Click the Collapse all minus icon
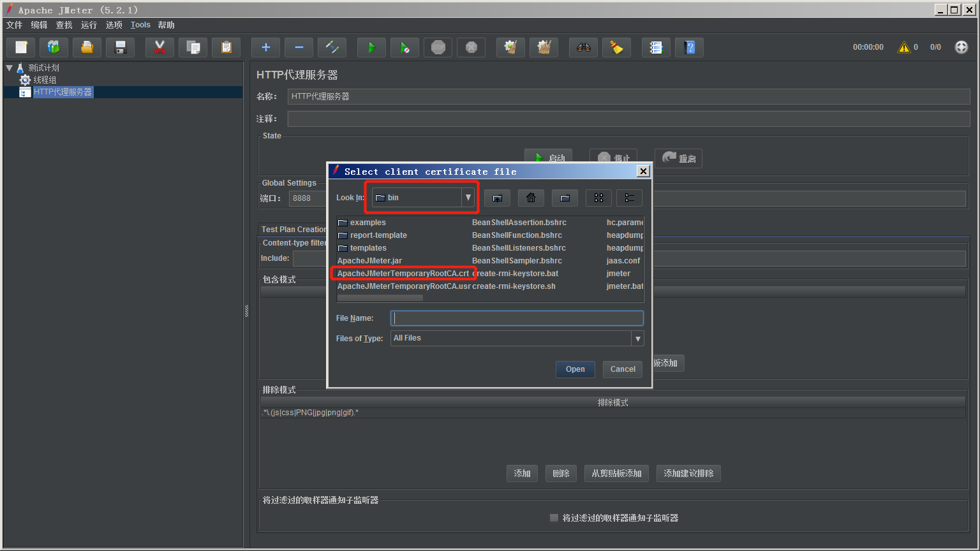Image resolution: width=980 pixels, height=551 pixels. pos(299,47)
